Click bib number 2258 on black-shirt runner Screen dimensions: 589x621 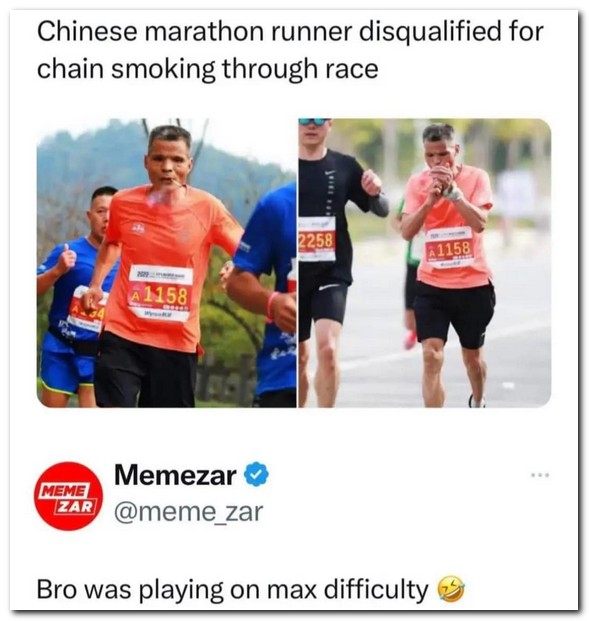(x=316, y=239)
